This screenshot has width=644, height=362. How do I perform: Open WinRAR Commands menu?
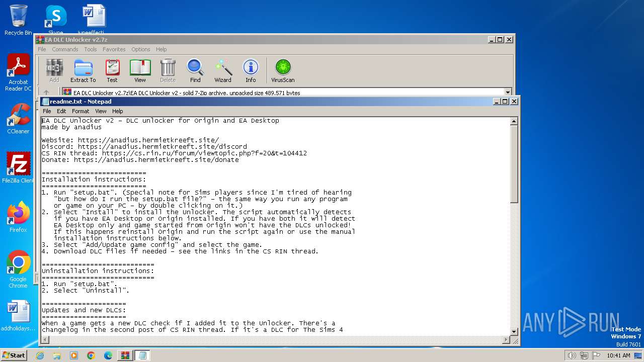point(65,49)
